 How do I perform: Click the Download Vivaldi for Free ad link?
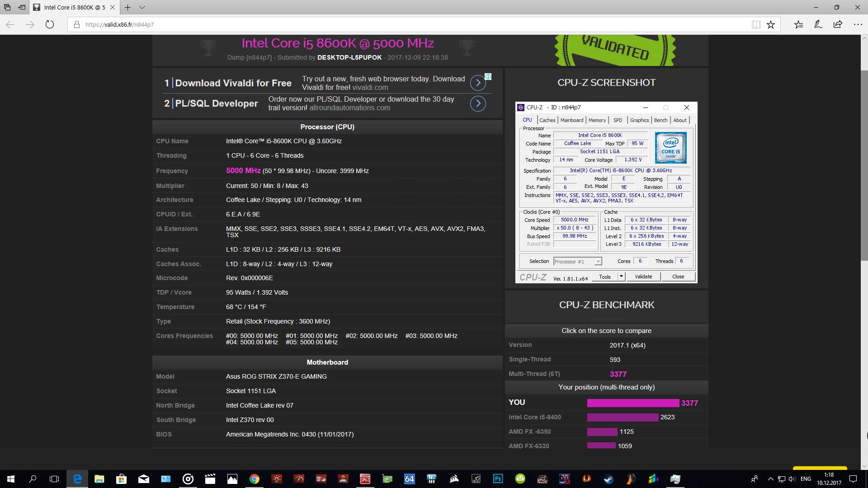pyautogui.click(x=233, y=83)
